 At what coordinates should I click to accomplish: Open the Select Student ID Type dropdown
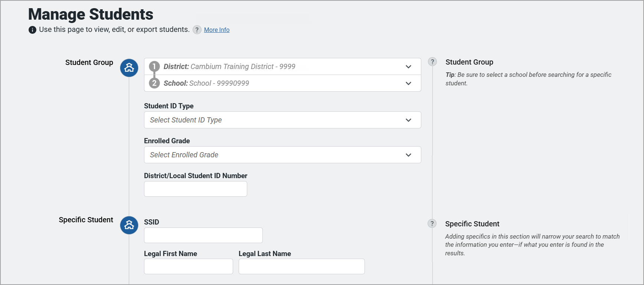point(282,120)
